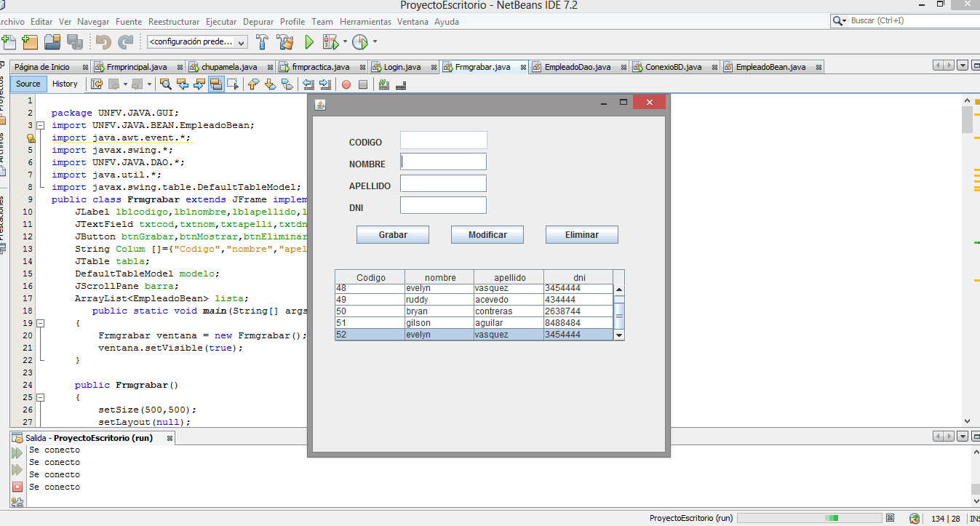Click the CODIGO text field
Image resolution: width=980 pixels, height=526 pixels.
coord(443,140)
